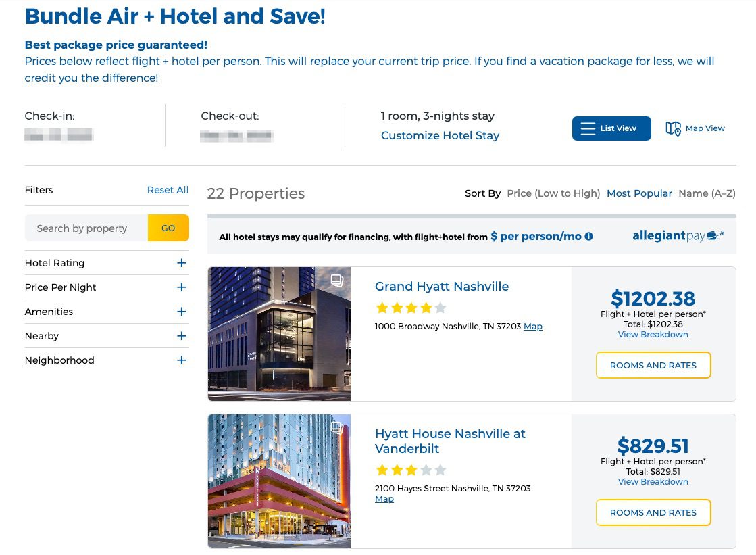
Task: Select the third star of Hyatt House rating
Action: click(x=411, y=469)
